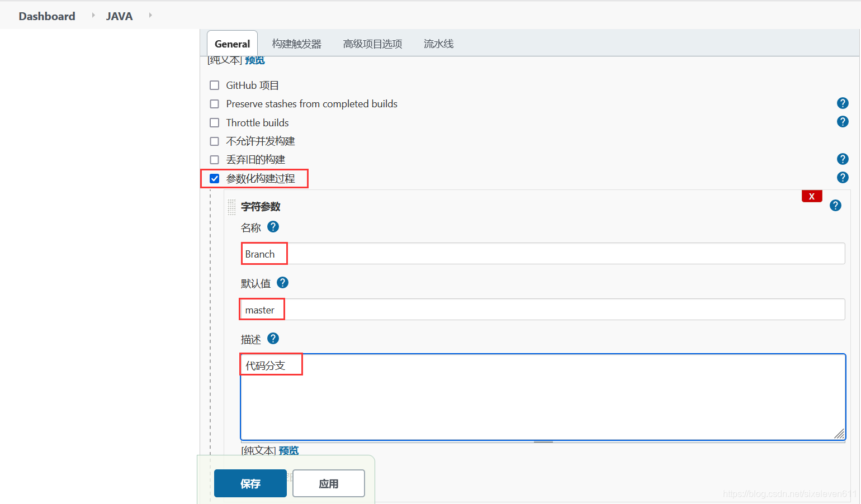Switch to the General tab

point(232,44)
